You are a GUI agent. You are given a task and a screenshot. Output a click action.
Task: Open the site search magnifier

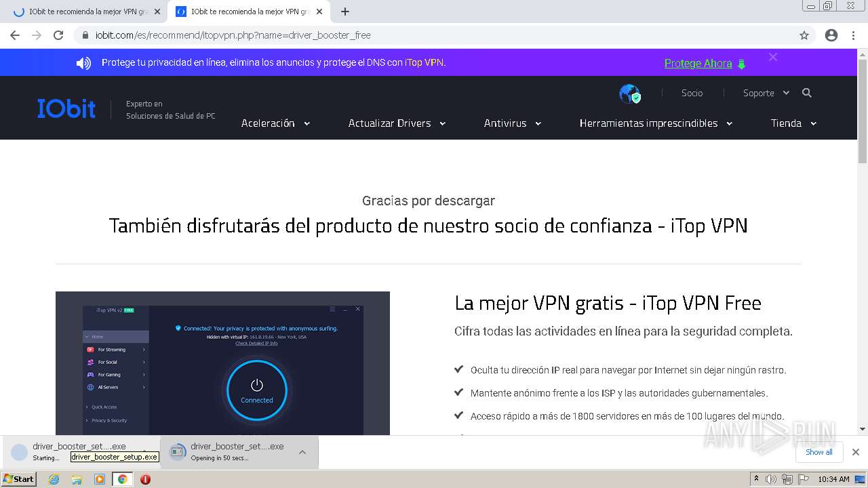[807, 93]
